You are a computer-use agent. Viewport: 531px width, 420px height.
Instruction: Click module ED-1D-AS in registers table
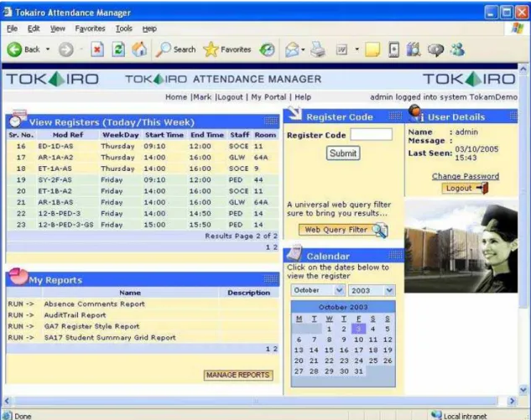(x=55, y=146)
